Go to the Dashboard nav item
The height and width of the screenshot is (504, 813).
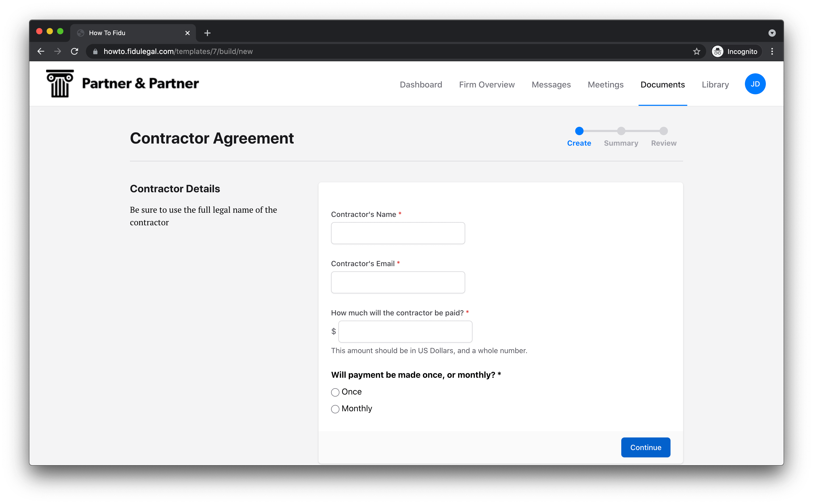421,85
